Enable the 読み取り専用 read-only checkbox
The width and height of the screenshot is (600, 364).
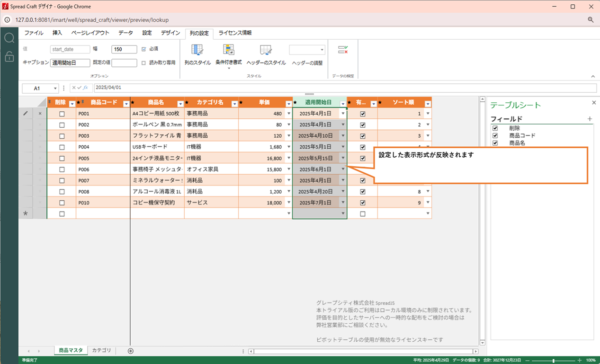(x=144, y=62)
